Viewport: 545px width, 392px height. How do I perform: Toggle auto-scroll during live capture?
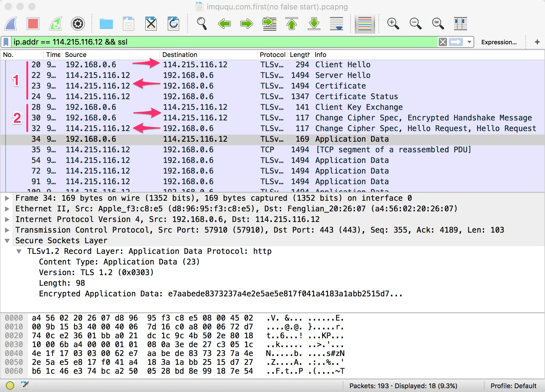337,24
